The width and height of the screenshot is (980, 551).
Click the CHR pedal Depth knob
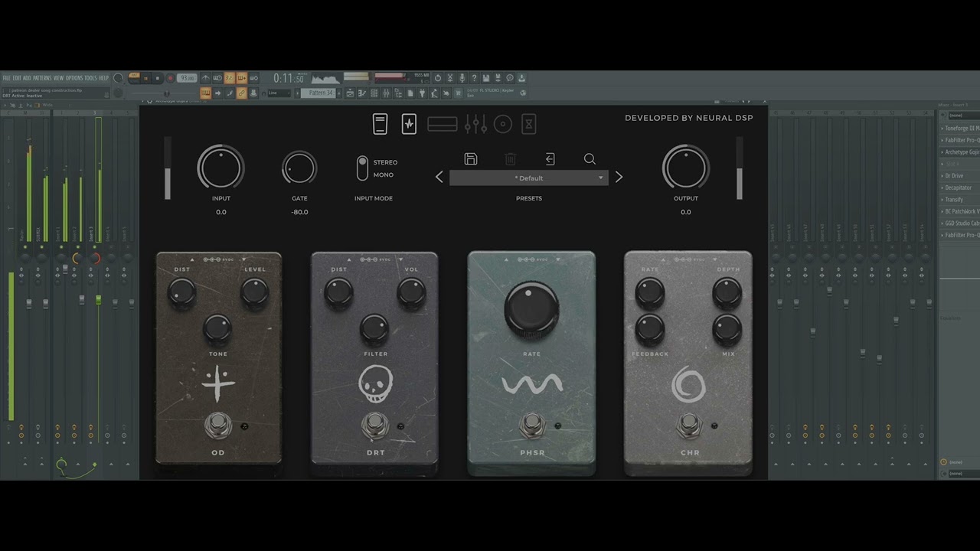[727, 294]
